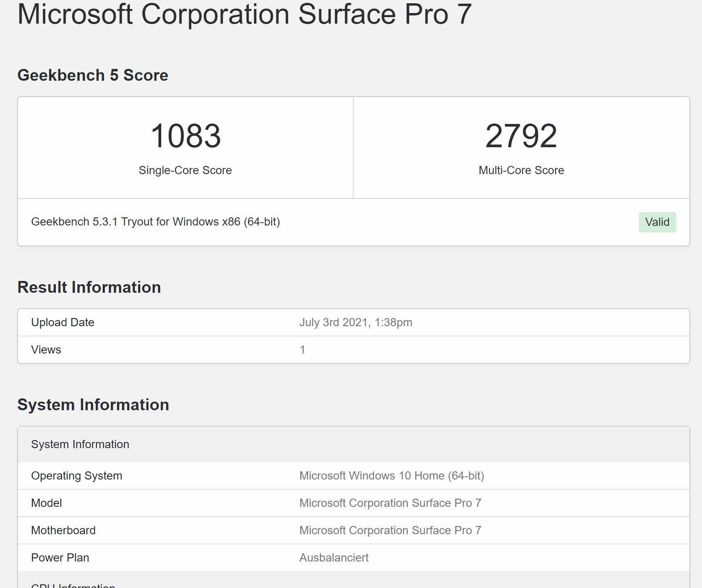The height and width of the screenshot is (588, 702).
Task: Click the Upload Date label
Action: (63, 323)
